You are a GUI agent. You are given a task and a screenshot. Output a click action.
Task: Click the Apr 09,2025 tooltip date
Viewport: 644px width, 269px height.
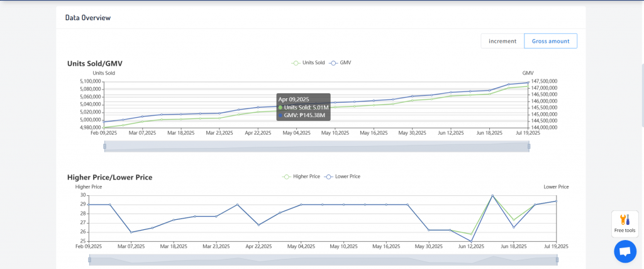[294, 100]
